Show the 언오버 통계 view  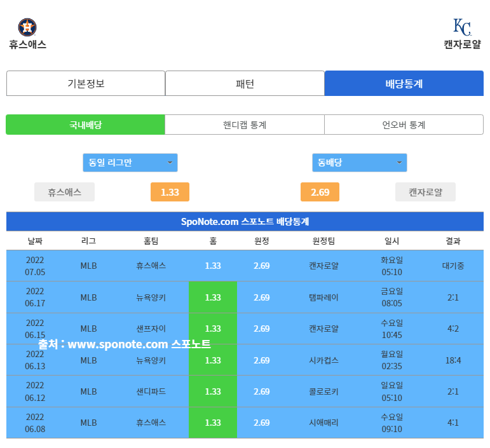click(404, 125)
